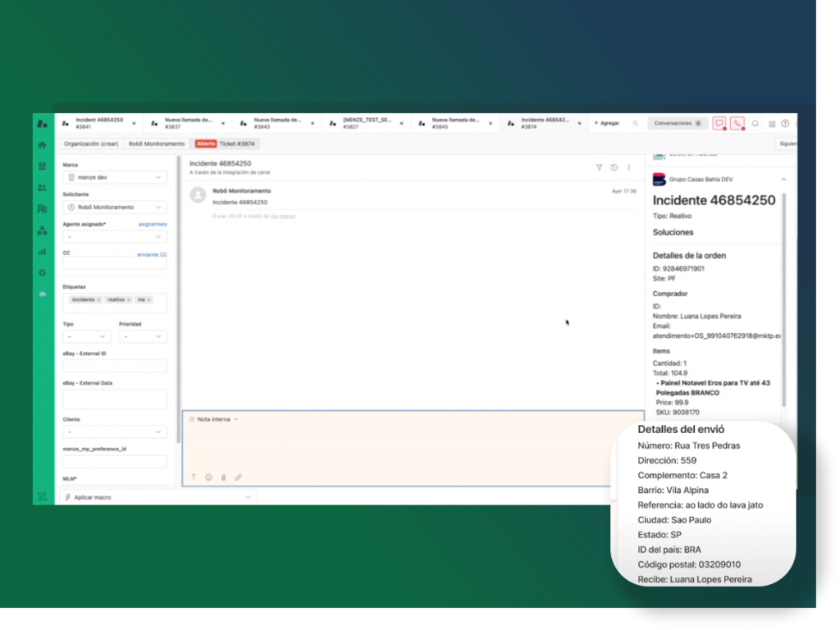Open the red phone call icon
Viewport: 840px width, 630px height.
(737, 123)
